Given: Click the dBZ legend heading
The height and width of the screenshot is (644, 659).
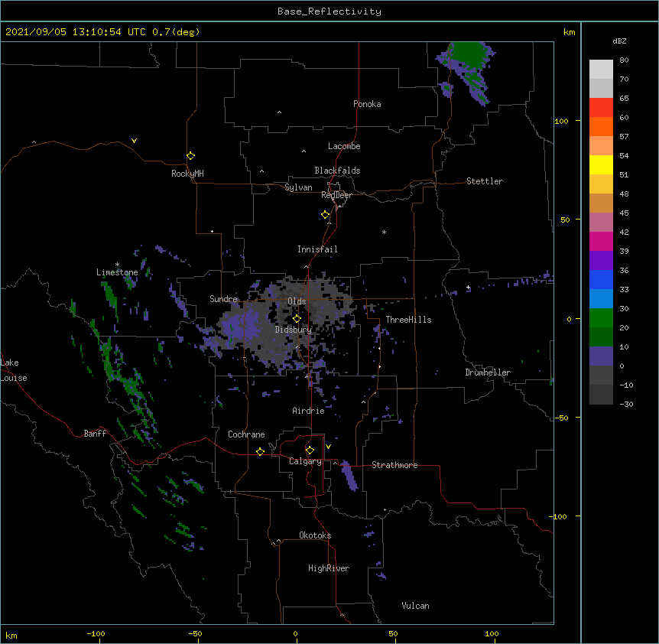Looking at the screenshot, I should [x=619, y=41].
